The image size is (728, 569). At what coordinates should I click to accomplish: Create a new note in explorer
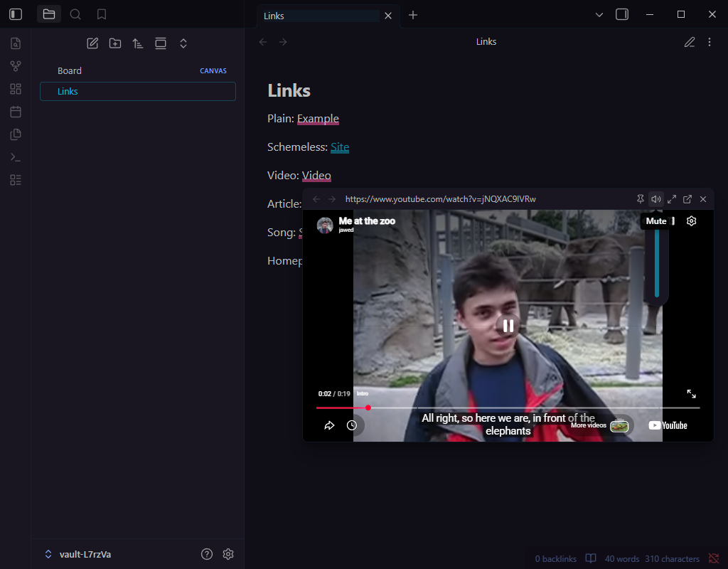coord(92,43)
